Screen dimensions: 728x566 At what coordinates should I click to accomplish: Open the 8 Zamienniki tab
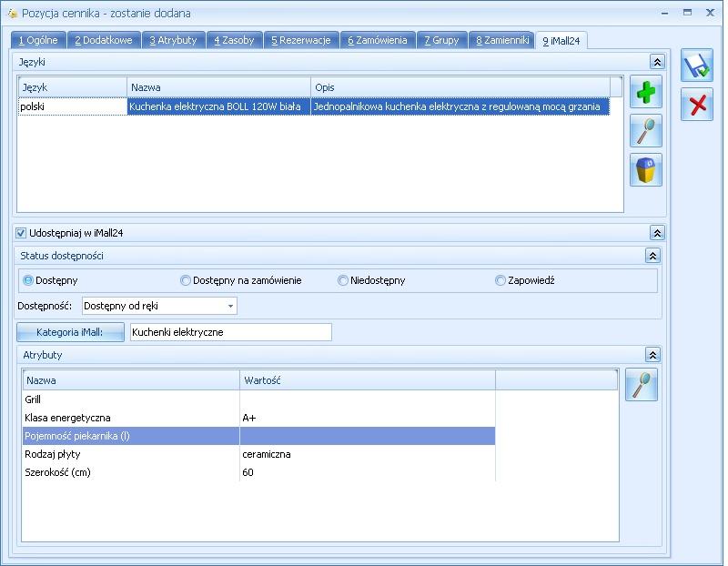click(502, 40)
